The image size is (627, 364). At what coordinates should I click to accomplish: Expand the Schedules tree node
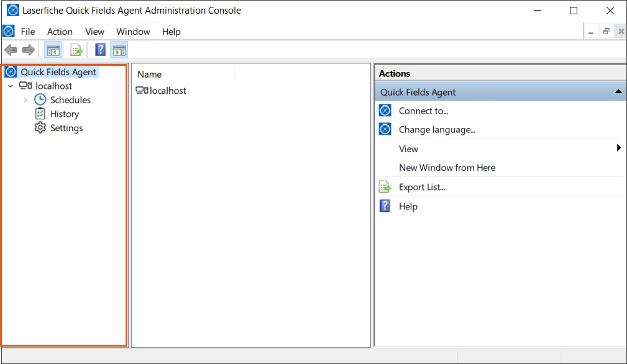point(25,99)
